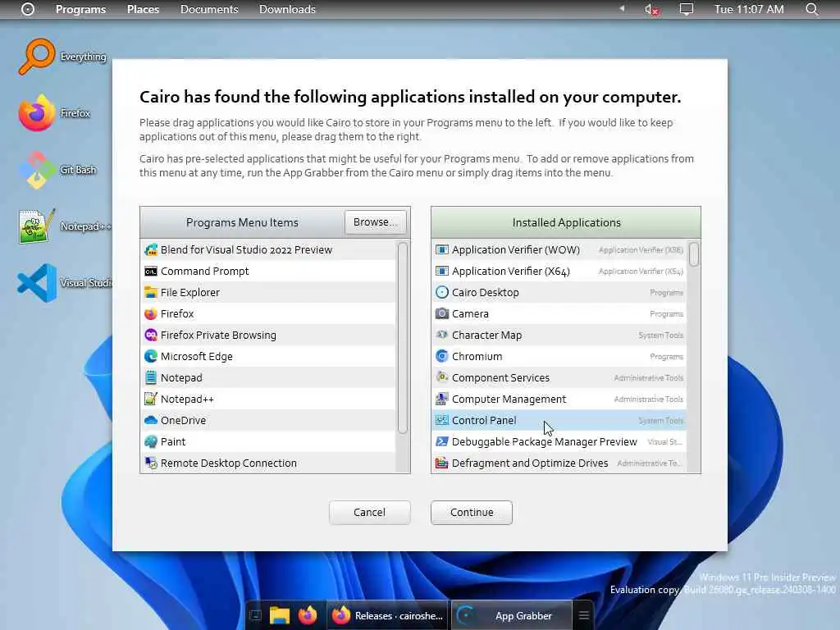Select Blend for Visual Studio 2022 Preview icon
Viewport: 840px width, 630px height.
point(151,249)
